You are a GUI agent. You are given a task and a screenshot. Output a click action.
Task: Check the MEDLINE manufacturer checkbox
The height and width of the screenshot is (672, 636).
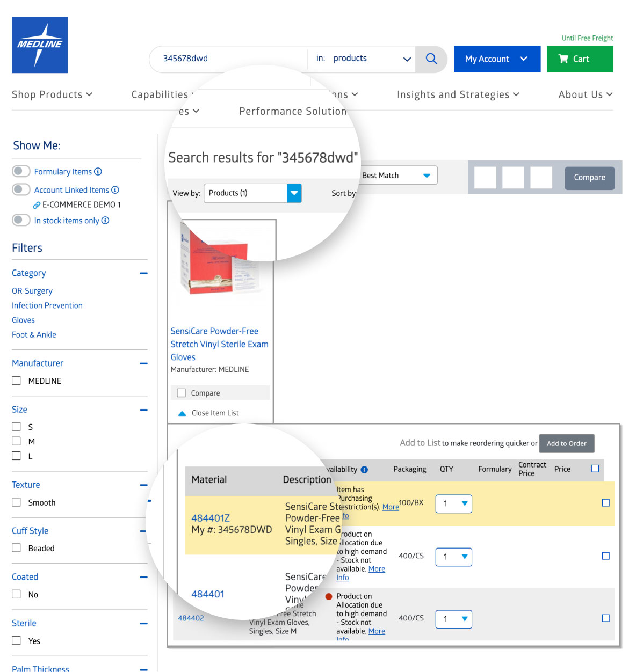17,381
